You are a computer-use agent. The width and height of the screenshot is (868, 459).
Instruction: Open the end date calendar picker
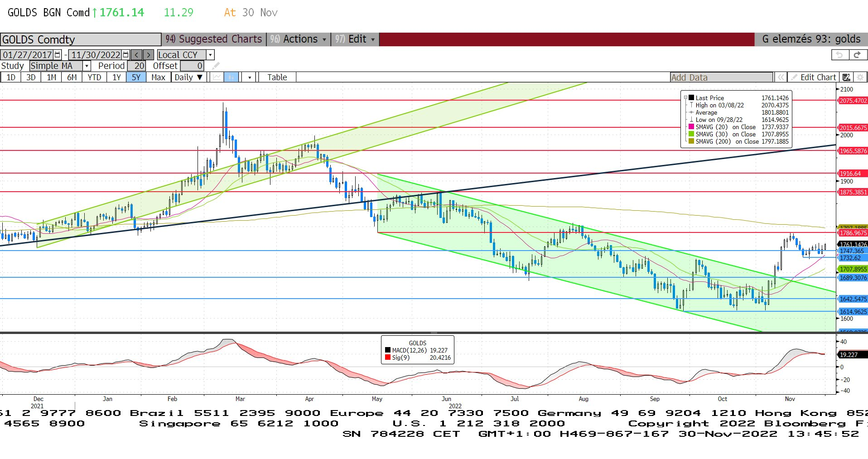coord(126,55)
